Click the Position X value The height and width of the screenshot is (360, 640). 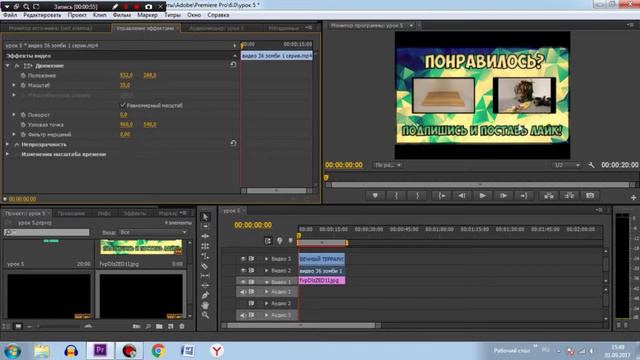click(x=127, y=76)
